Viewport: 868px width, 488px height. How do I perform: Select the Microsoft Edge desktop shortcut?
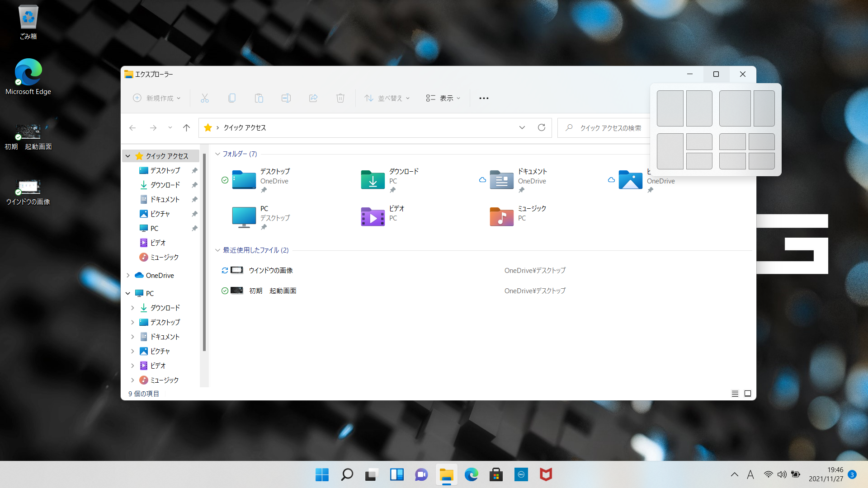[x=28, y=76]
